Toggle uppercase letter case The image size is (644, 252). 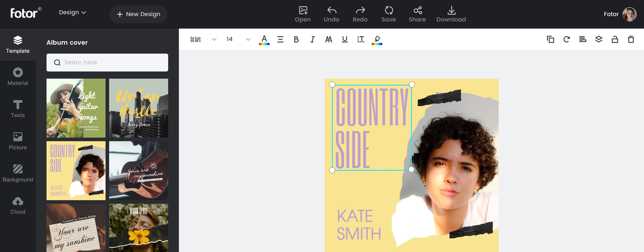click(328, 40)
